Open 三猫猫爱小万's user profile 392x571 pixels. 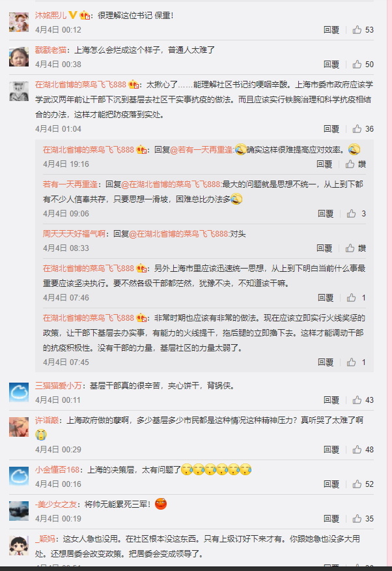coord(58,386)
